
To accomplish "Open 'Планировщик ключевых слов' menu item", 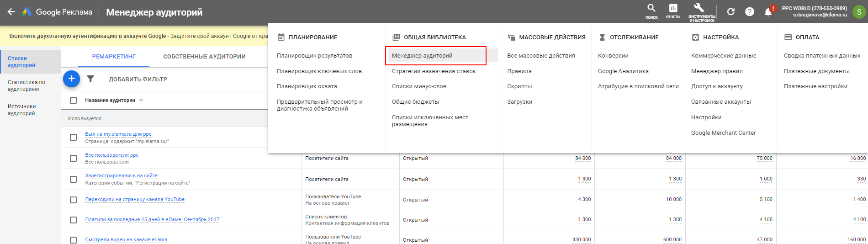I will tap(319, 71).
